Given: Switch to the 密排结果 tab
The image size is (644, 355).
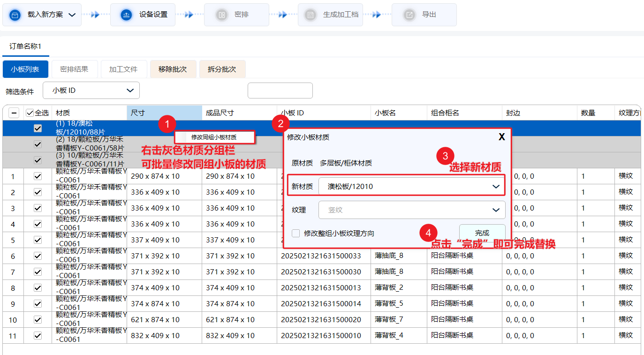Looking at the screenshot, I should [x=74, y=69].
